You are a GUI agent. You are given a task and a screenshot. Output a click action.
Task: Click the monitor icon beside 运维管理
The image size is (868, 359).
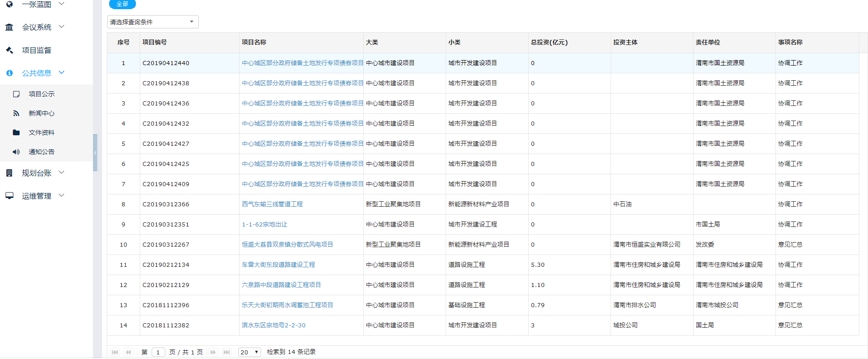(9, 196)
